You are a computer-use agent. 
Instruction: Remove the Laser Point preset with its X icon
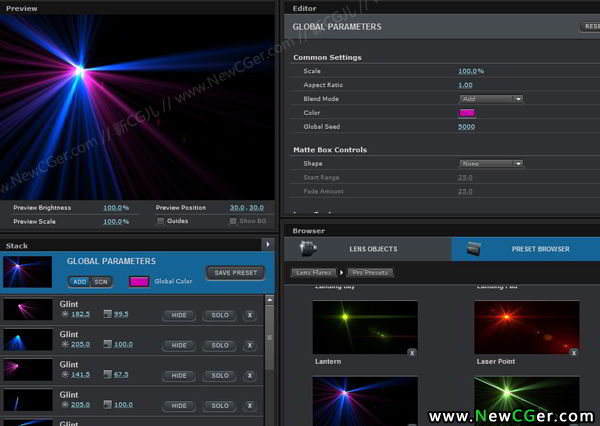(574, 353)
